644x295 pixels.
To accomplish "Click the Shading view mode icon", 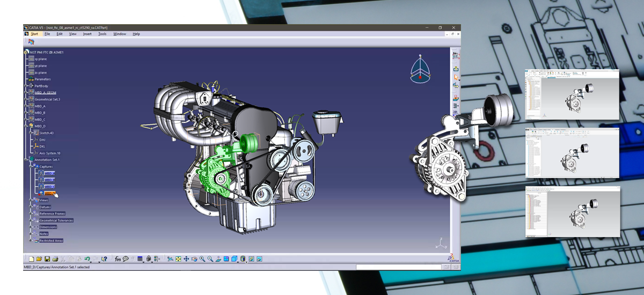I will [x=243, y=259].
